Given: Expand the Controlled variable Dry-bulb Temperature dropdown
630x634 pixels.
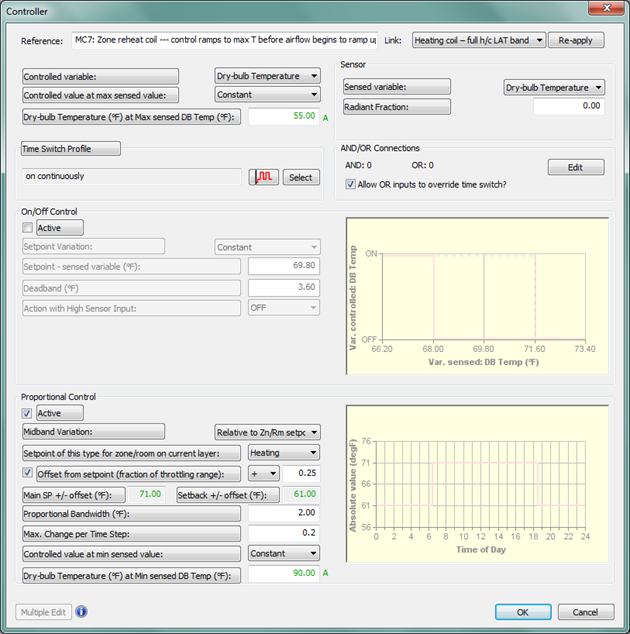Looking at the screenshot, I should pyautogui.click(x=267, y=76).
